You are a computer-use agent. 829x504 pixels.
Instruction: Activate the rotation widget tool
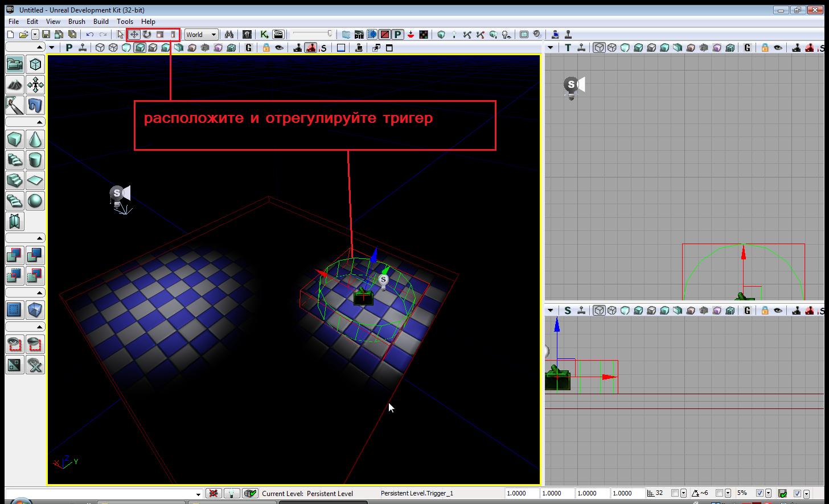[147, 35]
